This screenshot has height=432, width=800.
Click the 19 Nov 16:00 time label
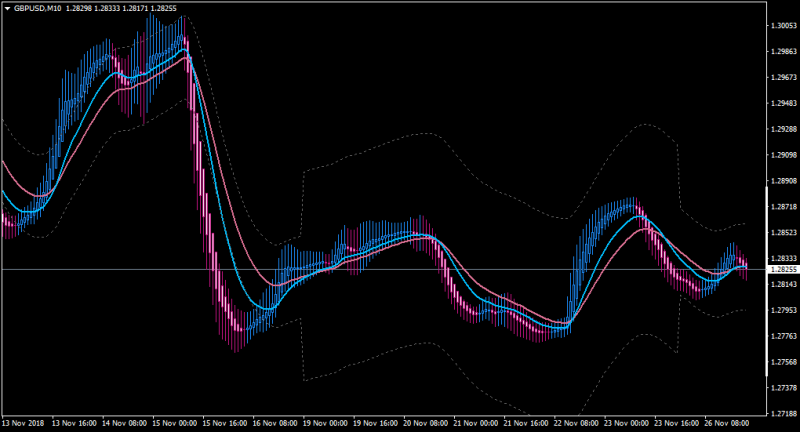pyautogui.click(x=375, y=423)
